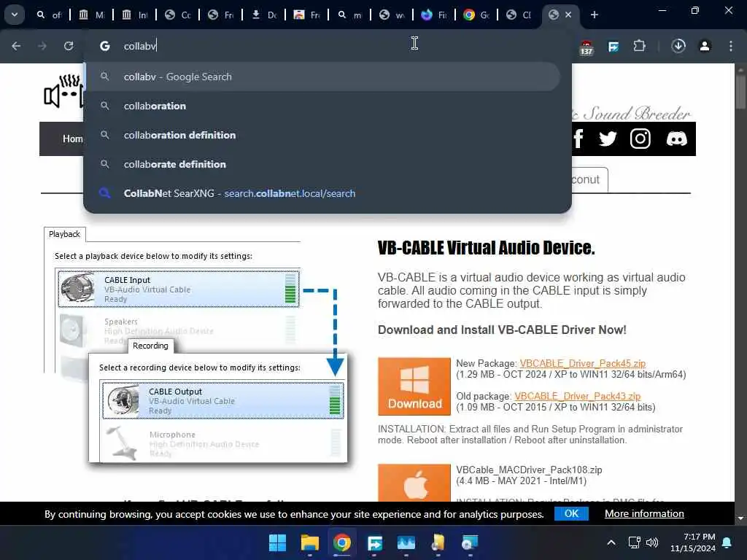Open the yellow file app in taskbar
Screen dimensions: 747x560
point(438,542)
